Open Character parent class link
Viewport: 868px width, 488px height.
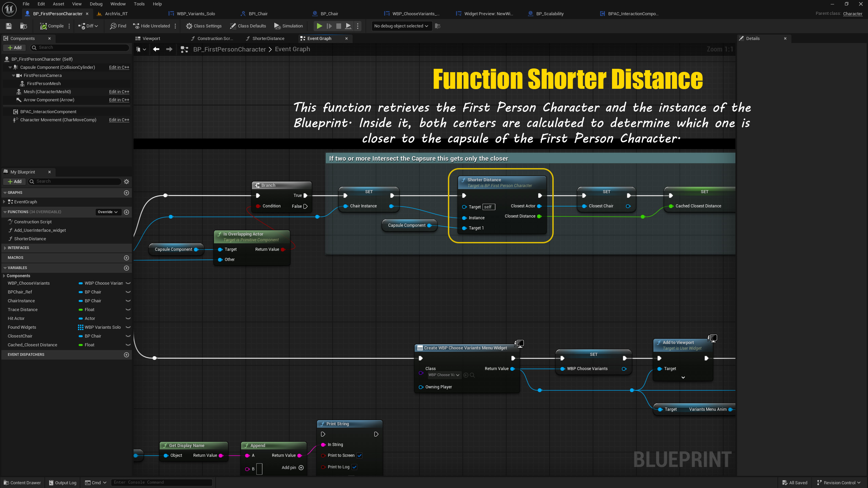[x=852, y=14]
